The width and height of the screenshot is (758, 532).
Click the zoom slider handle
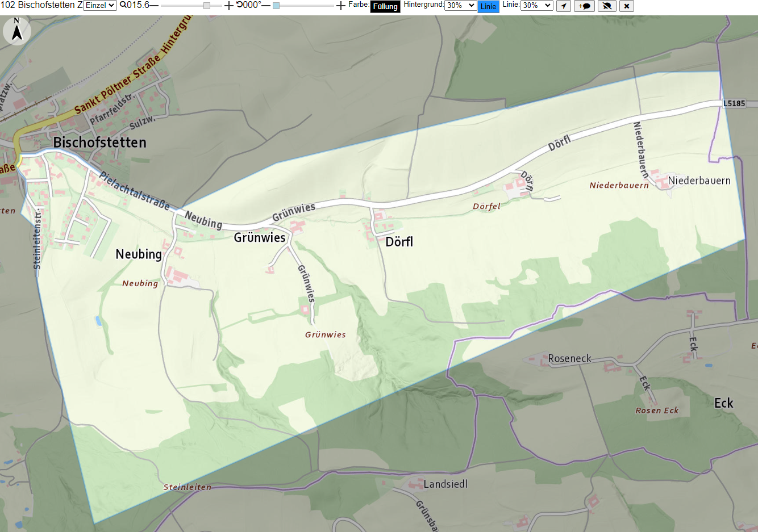coord(207,6)
